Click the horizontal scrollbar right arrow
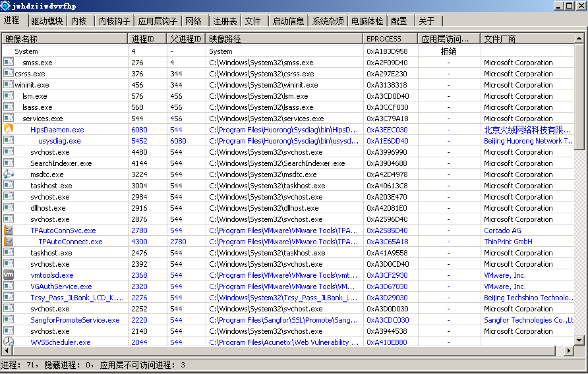This screenshot has height=374, width=588. coord(569,350)
